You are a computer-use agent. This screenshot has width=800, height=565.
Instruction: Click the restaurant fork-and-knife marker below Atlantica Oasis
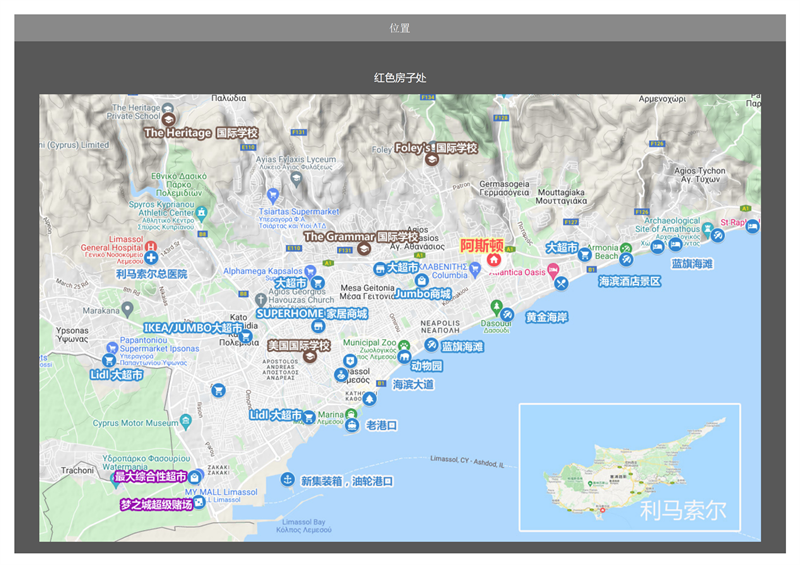(561, 283)
